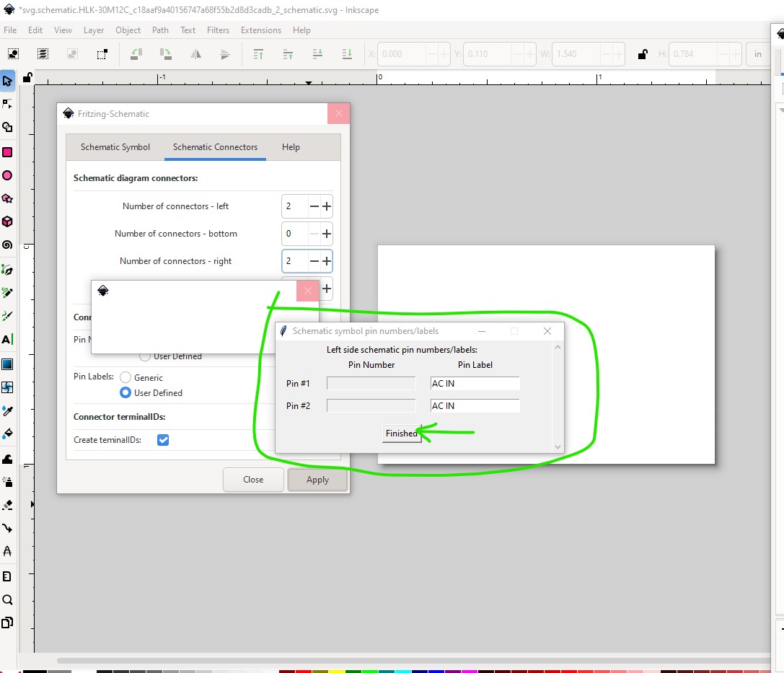Viewport: 784px width, 673px height.
Task: Toggle rubberband/touch selection mode icon
Action: pos(102,54)
